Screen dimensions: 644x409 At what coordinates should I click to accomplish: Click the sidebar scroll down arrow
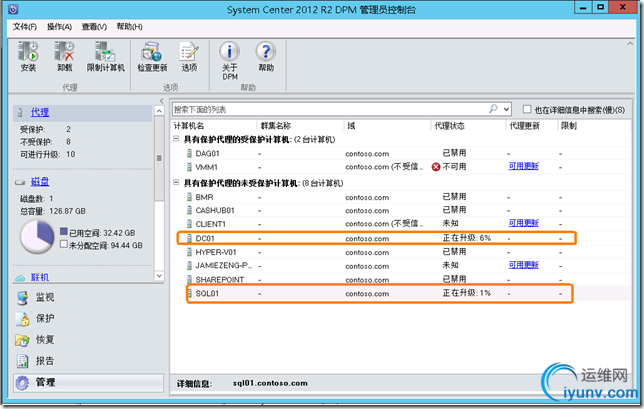tap(159, 276)
